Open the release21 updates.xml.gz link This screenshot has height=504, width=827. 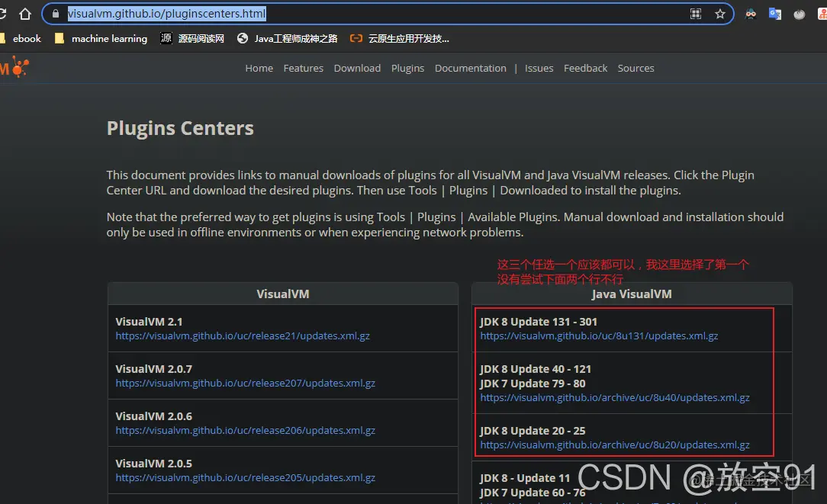pos(243,335)
